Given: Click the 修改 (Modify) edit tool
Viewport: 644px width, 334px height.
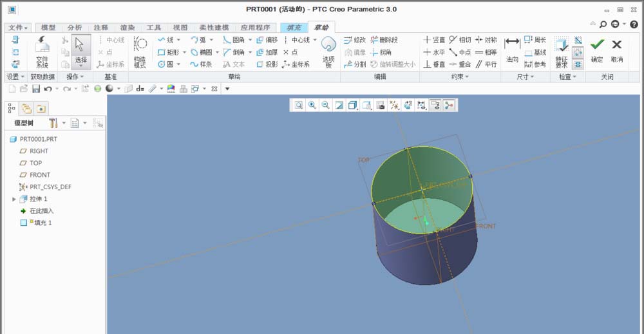Looking at the screenshot, I should [x=355, y=40].
